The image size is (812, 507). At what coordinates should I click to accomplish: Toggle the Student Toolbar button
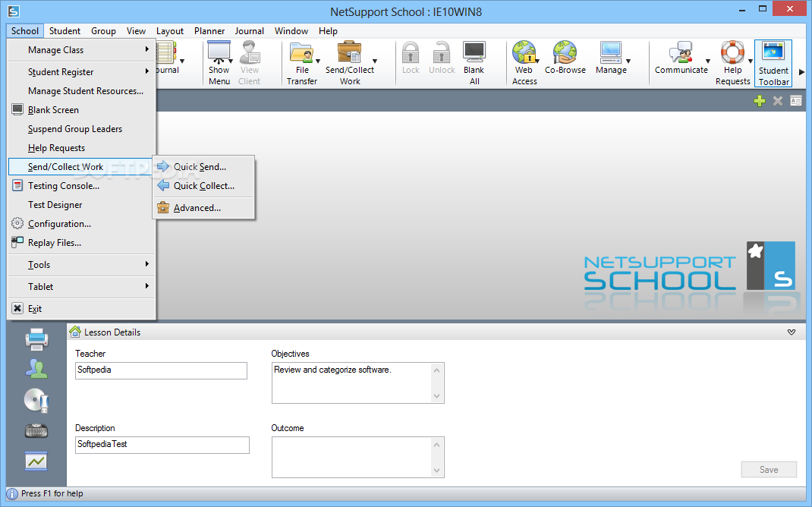pyautogui.click(x=773, y=63)
